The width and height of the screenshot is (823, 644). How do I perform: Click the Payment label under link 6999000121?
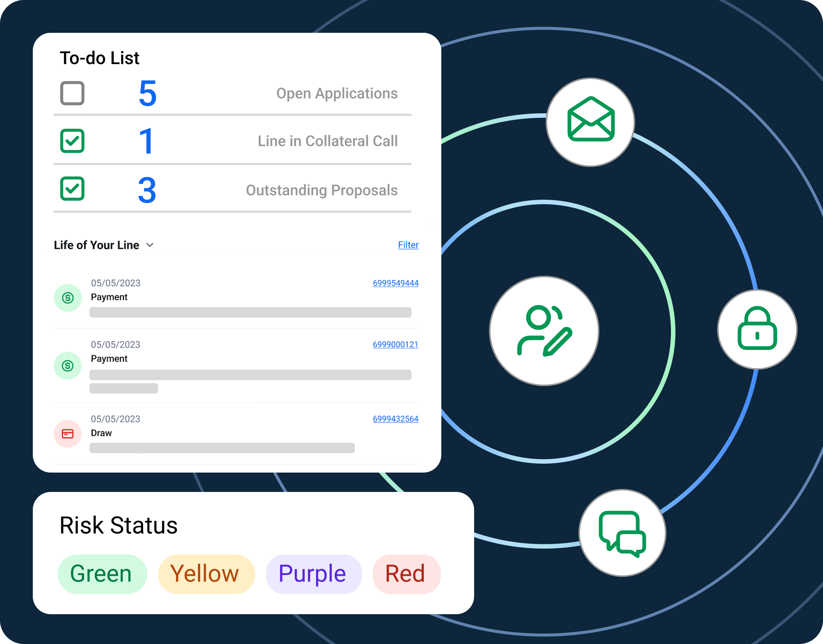[109, 359]
